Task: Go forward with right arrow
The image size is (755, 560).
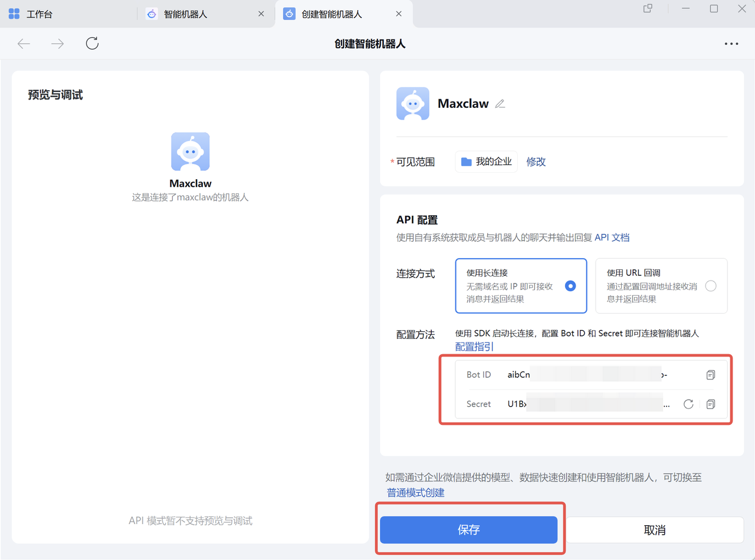Action: pyautogui.click(x=58, y=44)
